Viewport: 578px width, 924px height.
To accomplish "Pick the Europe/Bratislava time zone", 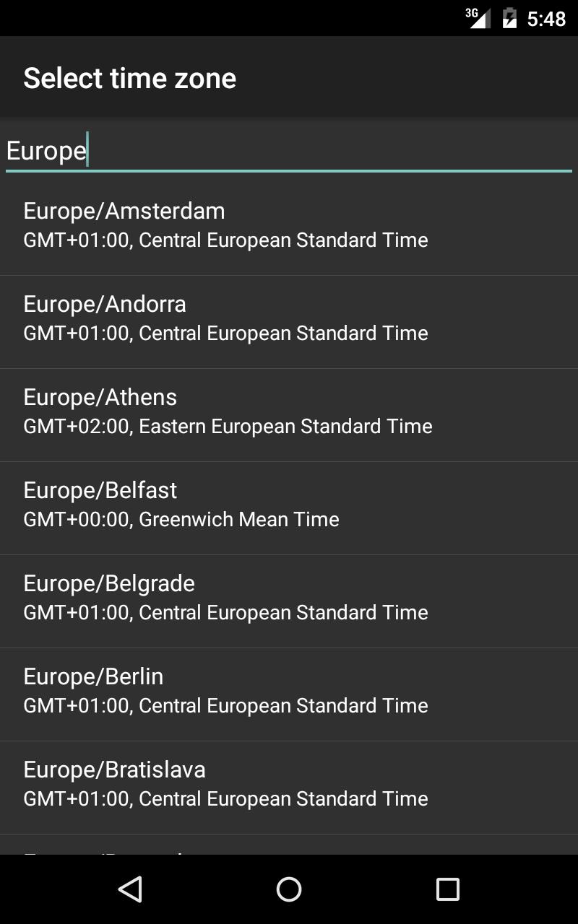I will (x=289, y=788).
